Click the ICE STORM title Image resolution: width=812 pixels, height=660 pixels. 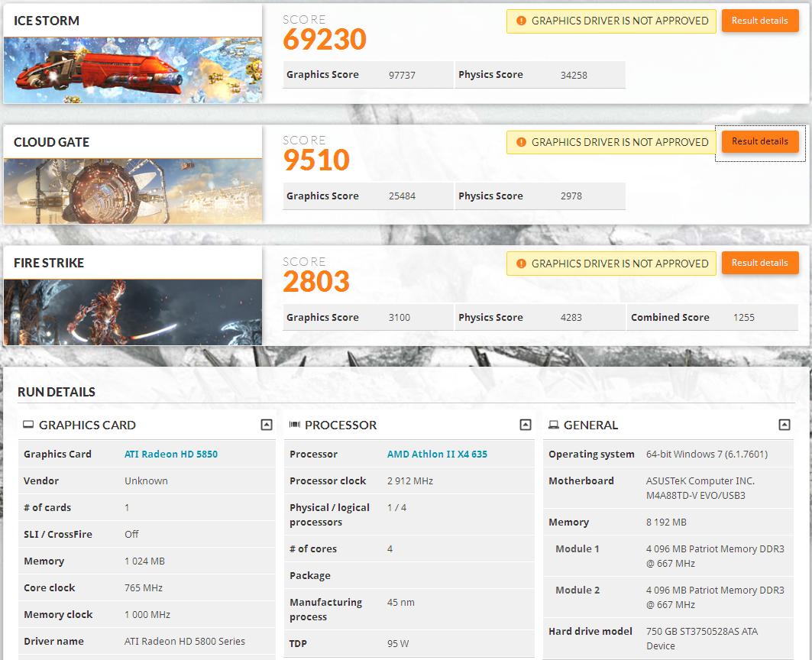(47, 21)
